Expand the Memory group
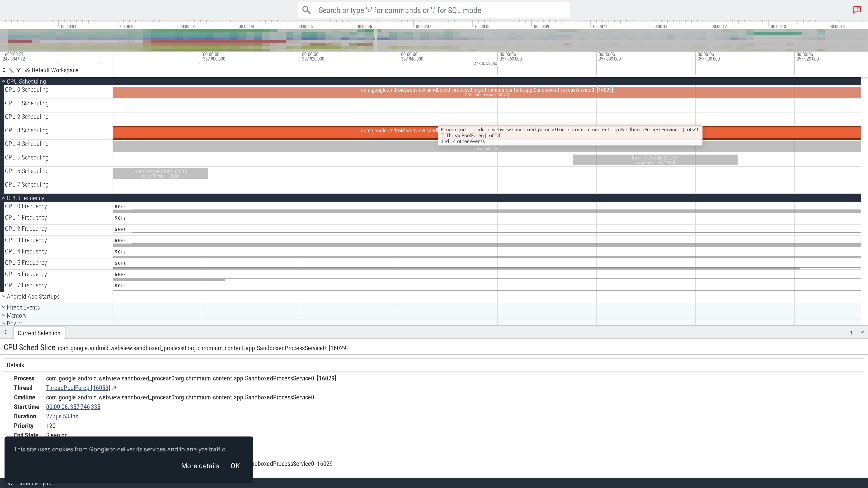 click(4, 315)
